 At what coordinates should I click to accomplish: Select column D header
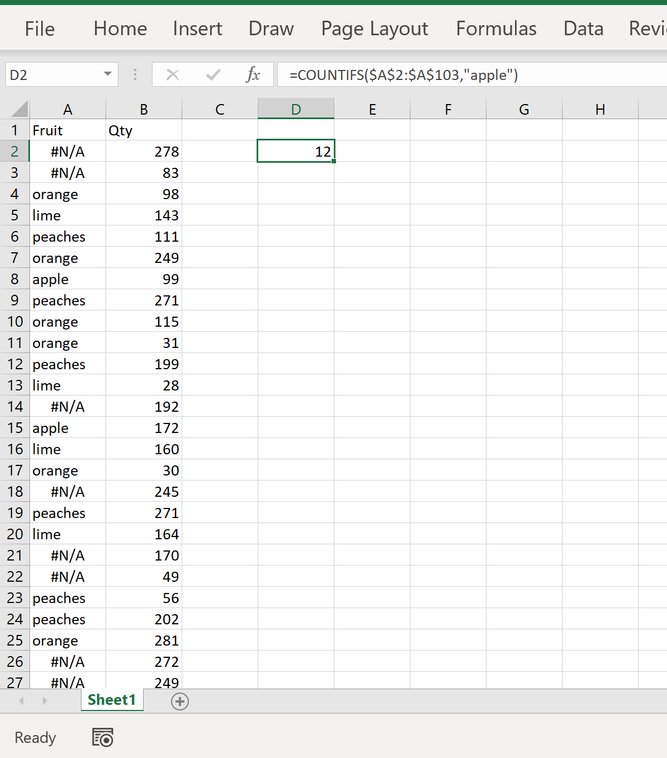(x=296, y=109)
